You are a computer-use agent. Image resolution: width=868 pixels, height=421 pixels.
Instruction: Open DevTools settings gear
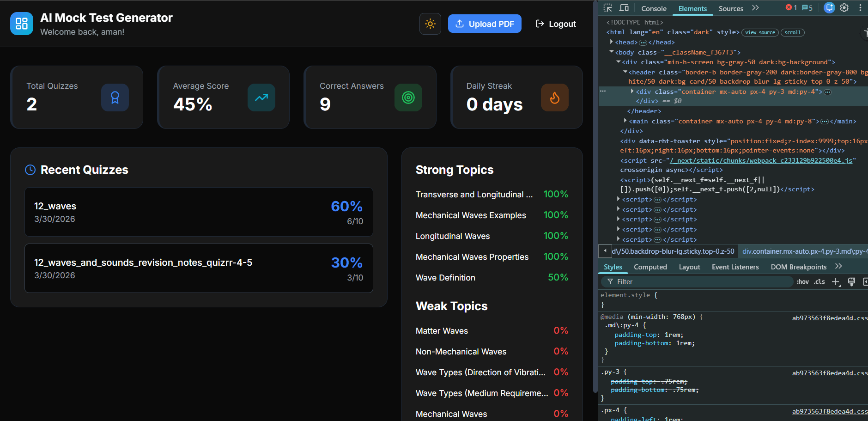pos(844,8)
